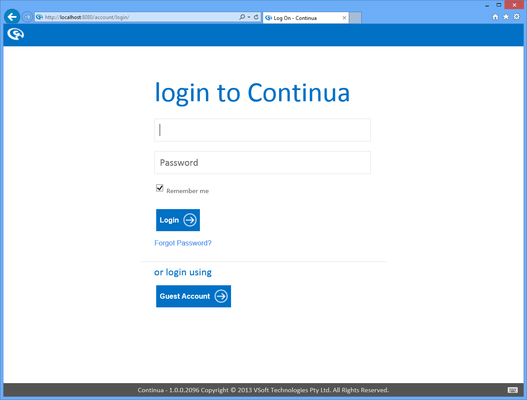Open browser Tools gear icon
This screenshot has height=400, width=527.
pyautogui.click(x=517, y=17)
